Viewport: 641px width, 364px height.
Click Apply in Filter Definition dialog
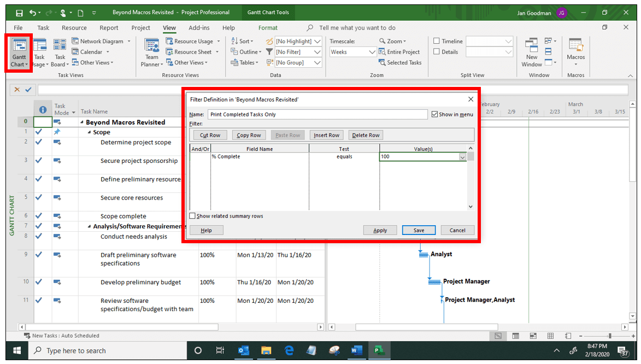click(x=380, y=230)
